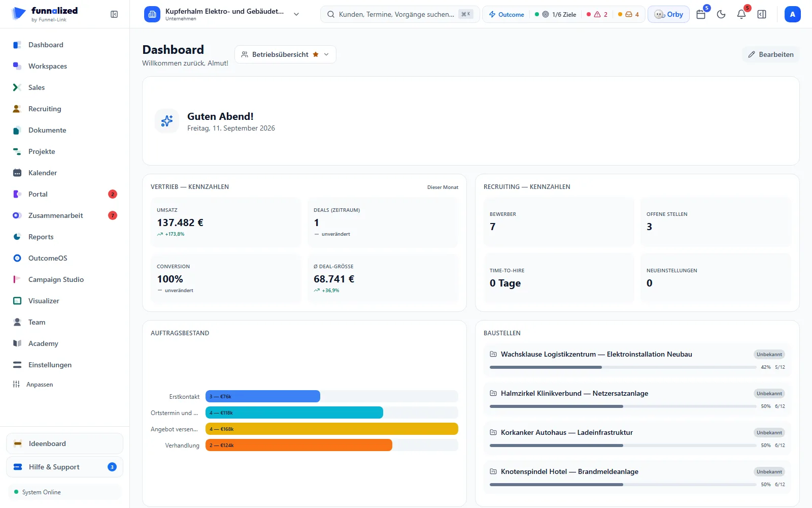This screenshot has height=508, width=812.
Task: Click the Dieser Monat label
Action: coord(443,187)
